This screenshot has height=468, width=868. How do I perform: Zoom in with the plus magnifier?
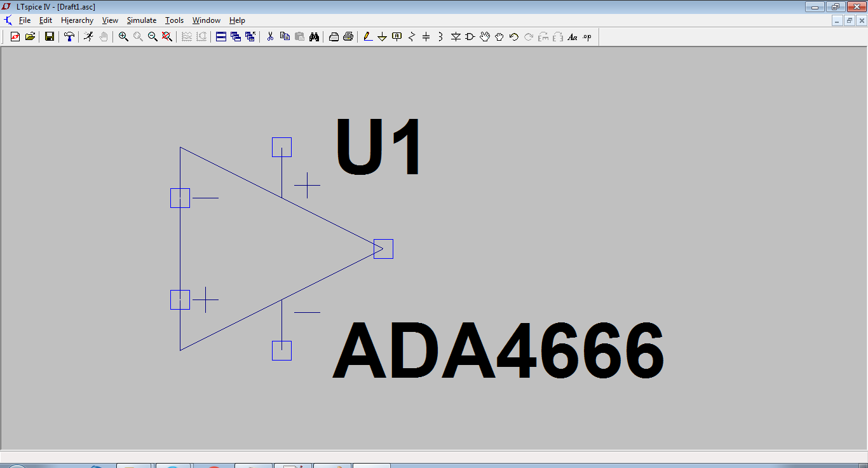pos(123,37)
